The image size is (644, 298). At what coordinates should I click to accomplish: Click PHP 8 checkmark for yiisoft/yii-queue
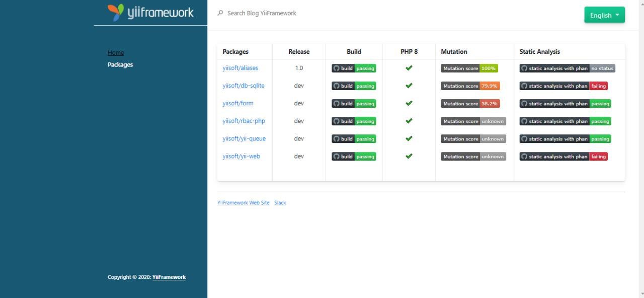point(409,138)
